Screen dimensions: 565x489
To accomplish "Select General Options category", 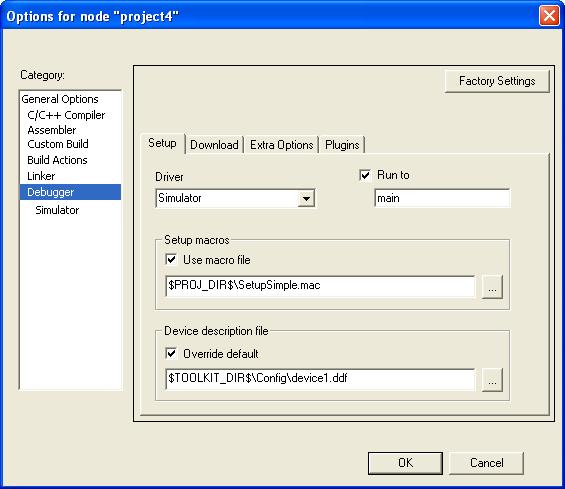I will coord(60,99).
